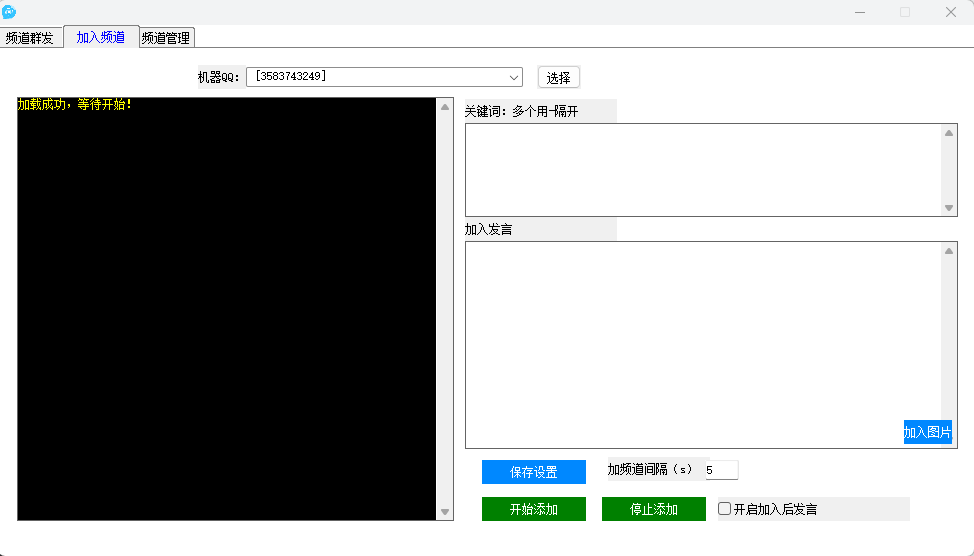The image size is (974, 556).
Task: Click the app logo icon in title bar
Action: tap(9, 12)
